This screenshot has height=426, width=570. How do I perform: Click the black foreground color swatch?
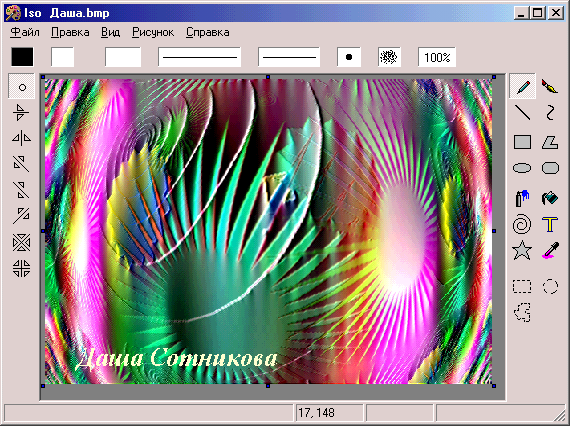point(22,57)
